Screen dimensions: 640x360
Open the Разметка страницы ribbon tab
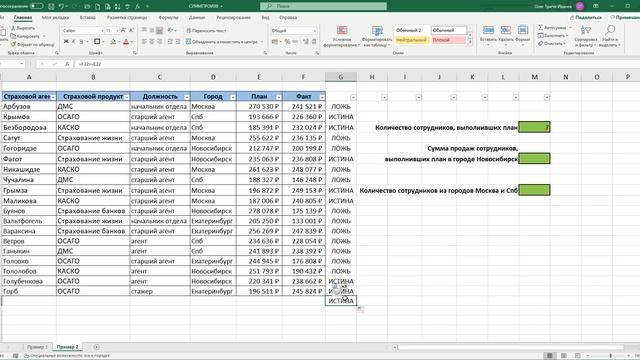[127, 18]
